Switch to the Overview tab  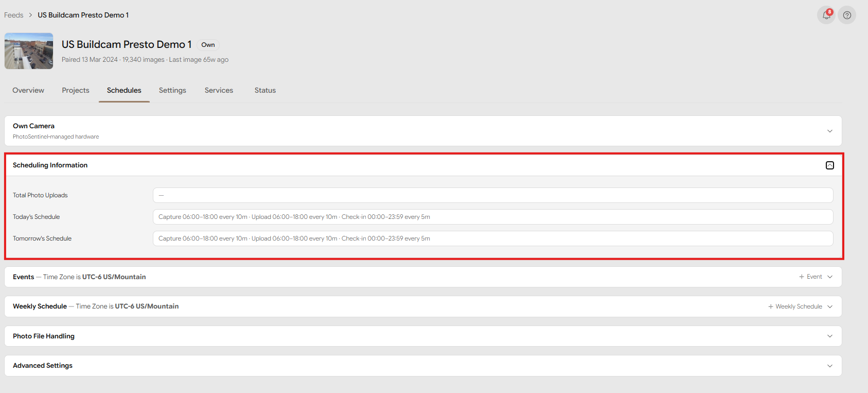(x=28, y=90)
